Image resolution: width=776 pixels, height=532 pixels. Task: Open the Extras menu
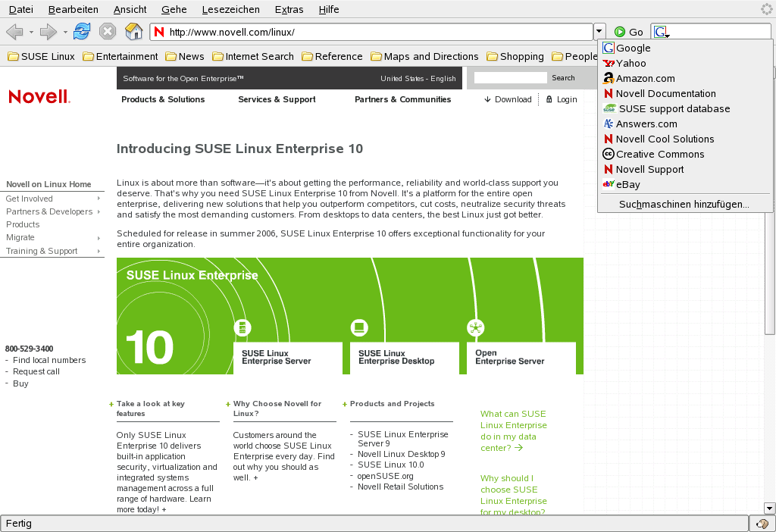click(x=289, y=9)
